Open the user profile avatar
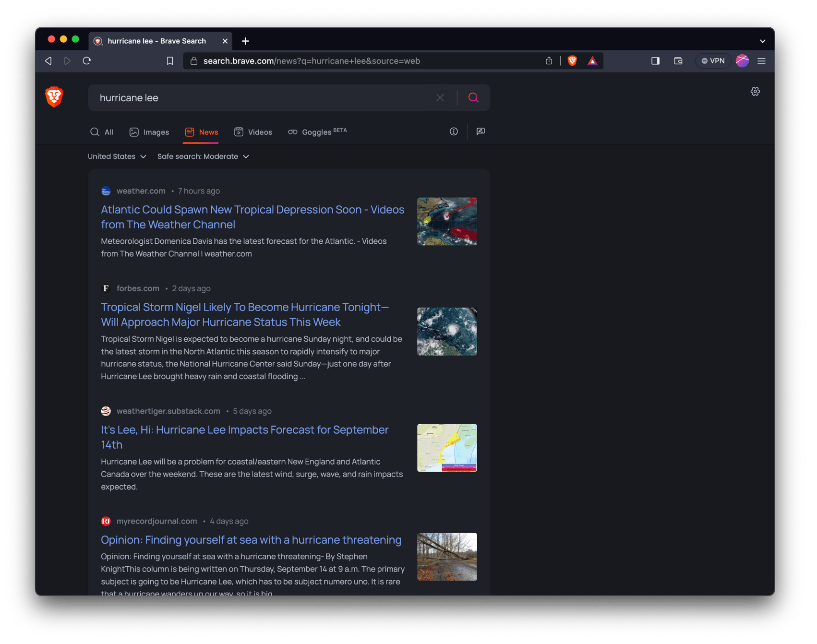 tap(742, 61)
